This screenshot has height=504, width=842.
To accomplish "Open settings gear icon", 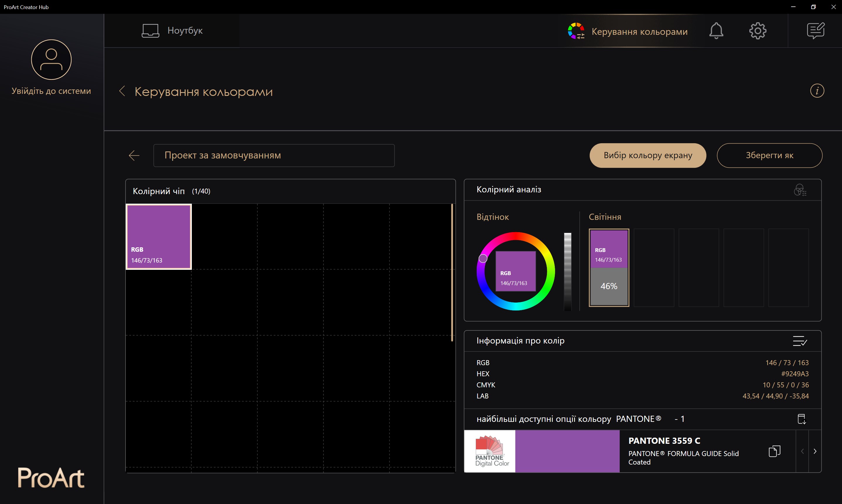I will pos(757,31).
